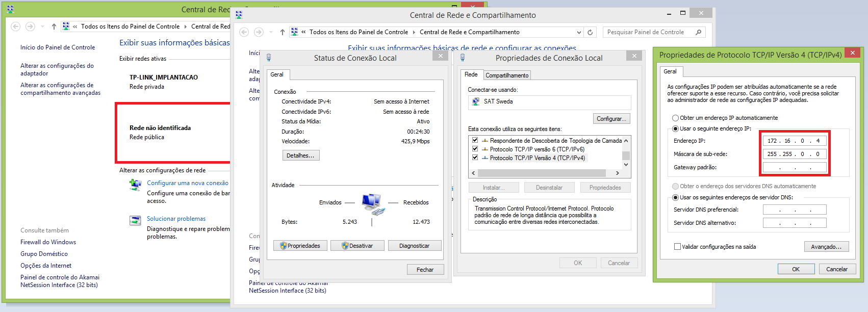Enable Validar configurações na saída checkbox
Screen dimensions: 868x312
tap(677, 247)
